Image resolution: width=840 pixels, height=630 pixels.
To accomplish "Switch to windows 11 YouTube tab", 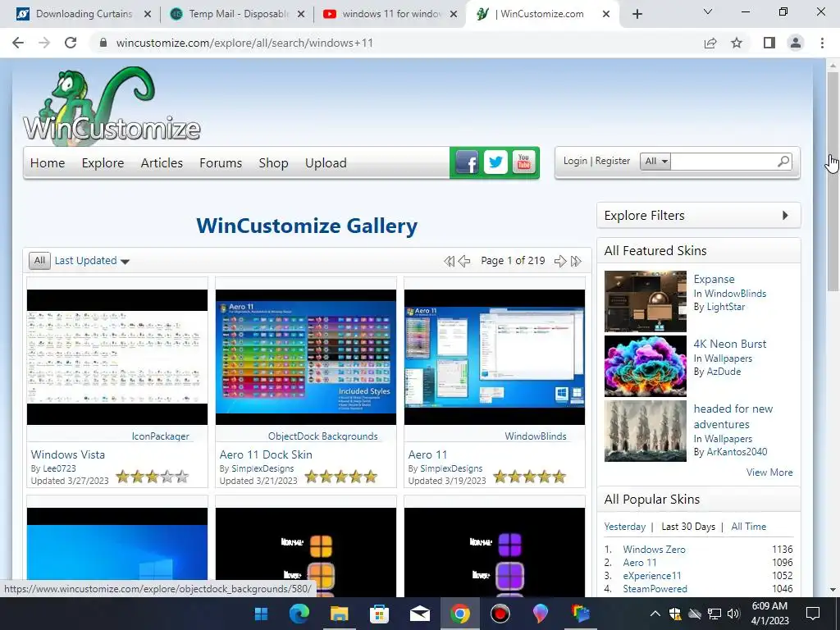I will point(391,14).
